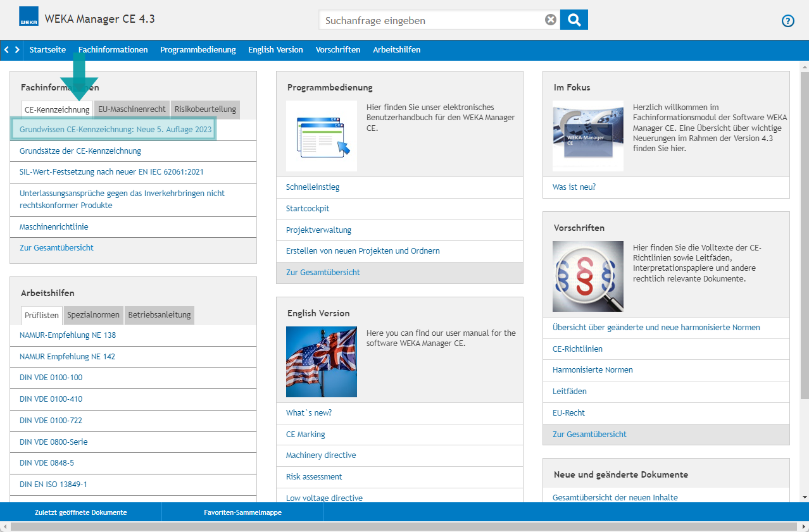The image size is (809, 532).
Task: Click the Vorschriften paragraph magnifier image
Action: tap(587, 276)
